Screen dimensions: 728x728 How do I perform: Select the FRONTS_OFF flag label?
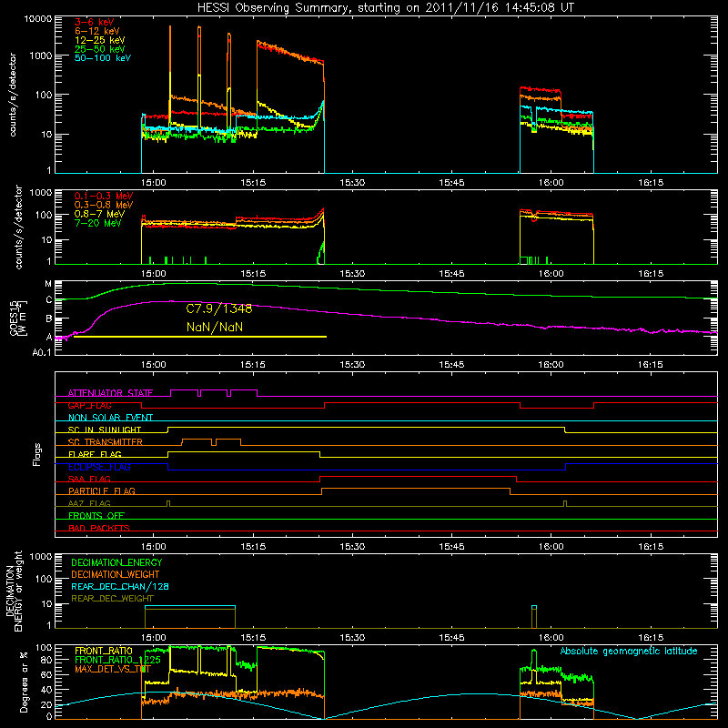pyautogui.click(x=96, y=515)
